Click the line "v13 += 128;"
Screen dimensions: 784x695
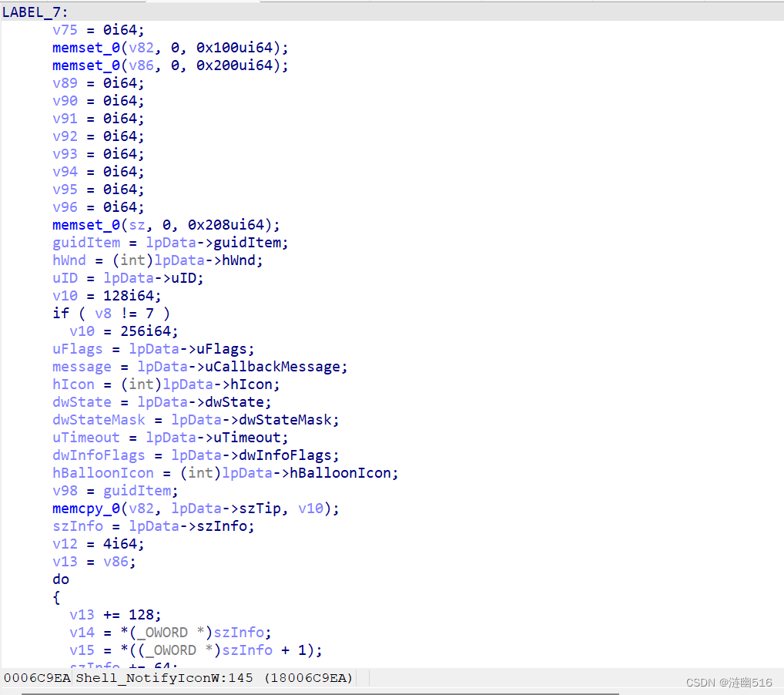pos(115,616)
